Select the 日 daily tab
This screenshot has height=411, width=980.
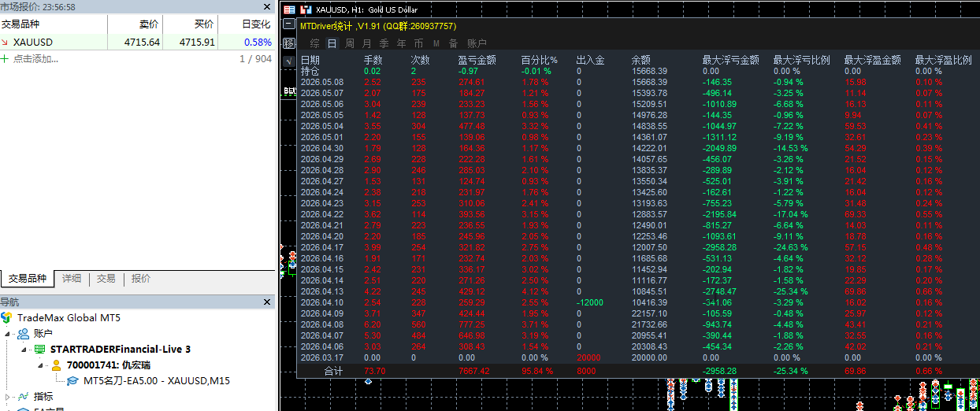332,43
